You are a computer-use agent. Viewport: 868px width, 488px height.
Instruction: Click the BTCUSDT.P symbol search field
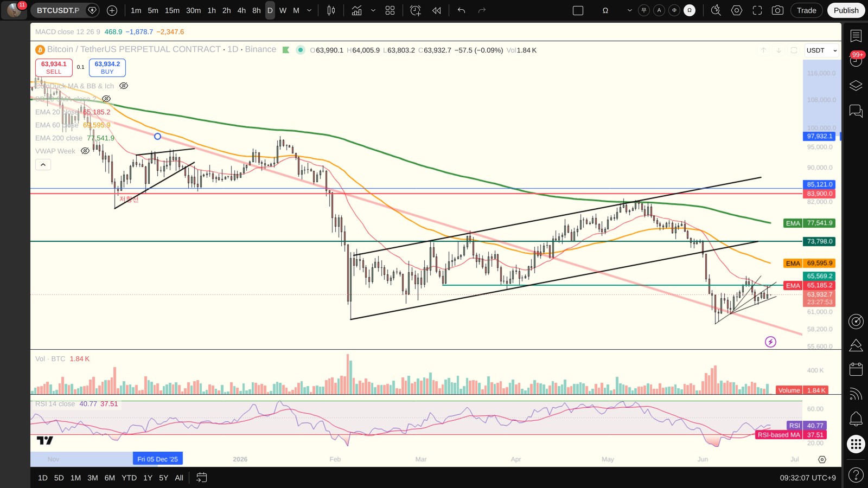coord(59,10)
